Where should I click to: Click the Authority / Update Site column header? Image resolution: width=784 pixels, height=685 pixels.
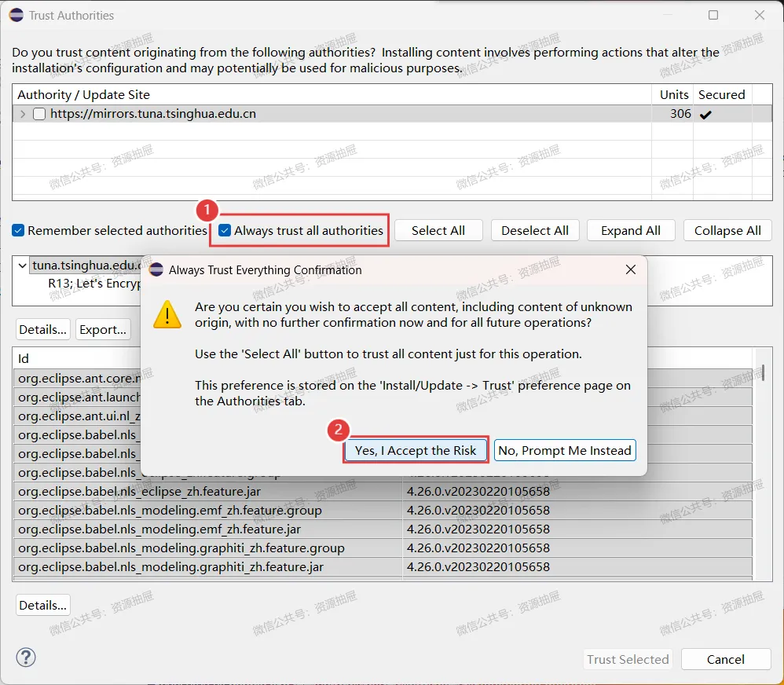(x=332, y=94)
